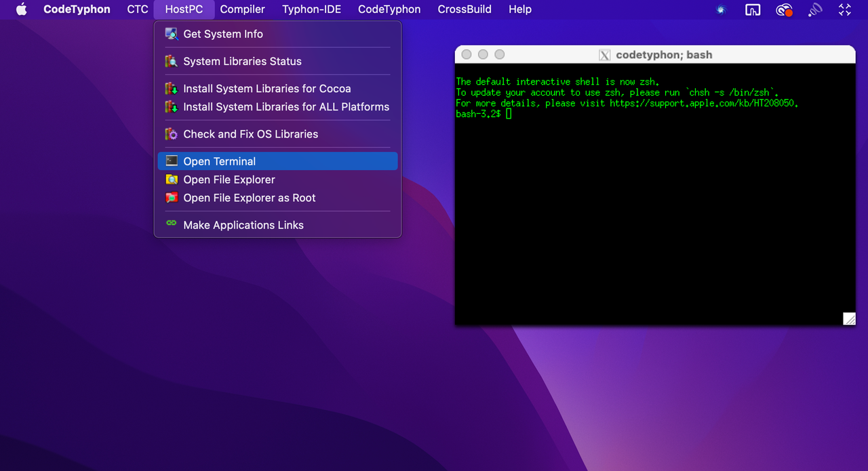Click the Make Applications Links chain icon
Viewport: 868px width, 471px height.
pos(172,223)
